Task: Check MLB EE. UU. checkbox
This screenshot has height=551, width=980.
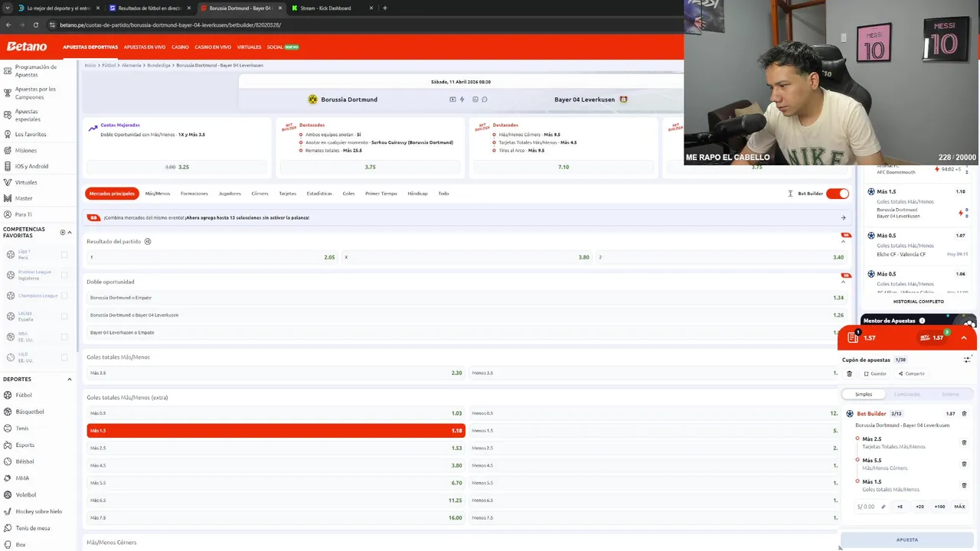Action: [64, 357]
